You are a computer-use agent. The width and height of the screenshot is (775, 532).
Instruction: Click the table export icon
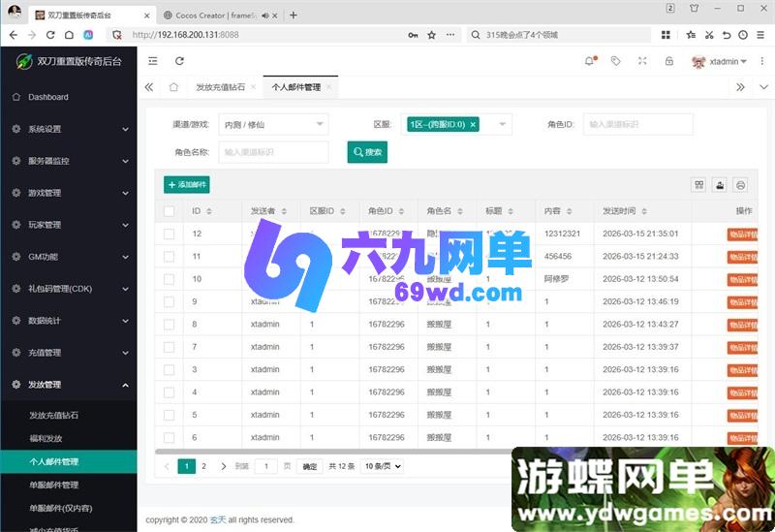pos(720,185)
